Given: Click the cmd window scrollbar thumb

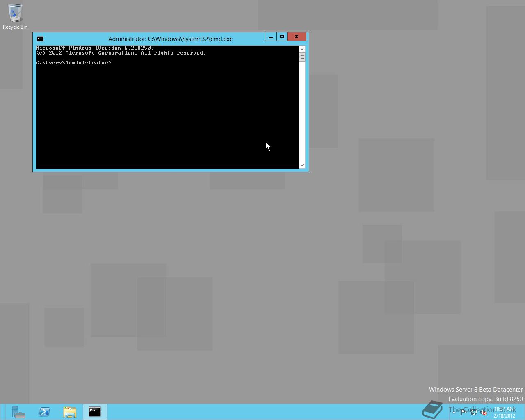Looking at the screenshot, I should [302, 57].
